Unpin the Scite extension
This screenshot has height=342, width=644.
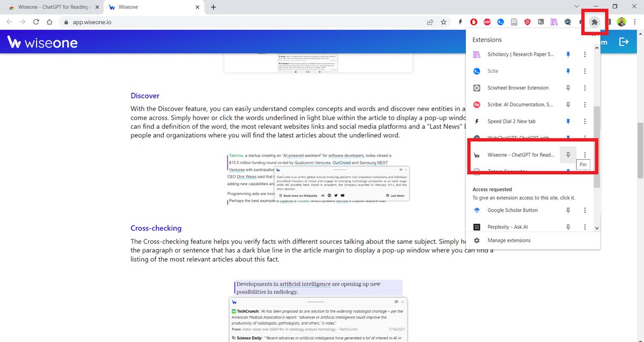tap(568, 71)
